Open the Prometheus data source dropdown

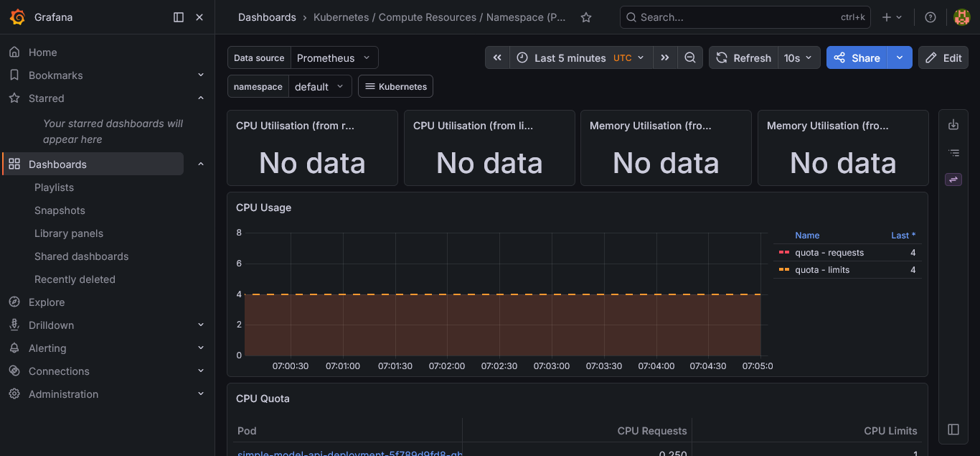(x=334, y=58)
